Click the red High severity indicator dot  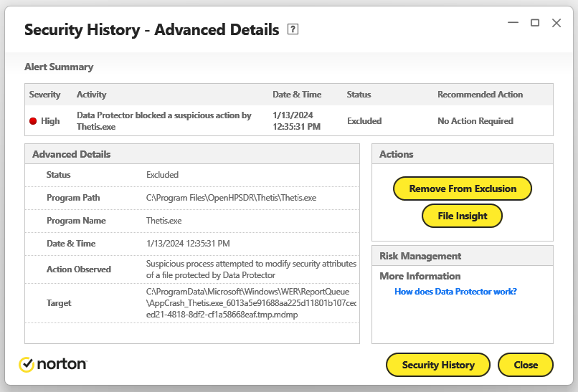click(33, 121)
